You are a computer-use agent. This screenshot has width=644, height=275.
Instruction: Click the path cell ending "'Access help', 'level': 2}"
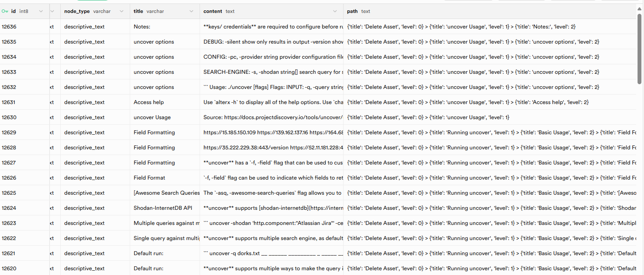coord(490,102)
